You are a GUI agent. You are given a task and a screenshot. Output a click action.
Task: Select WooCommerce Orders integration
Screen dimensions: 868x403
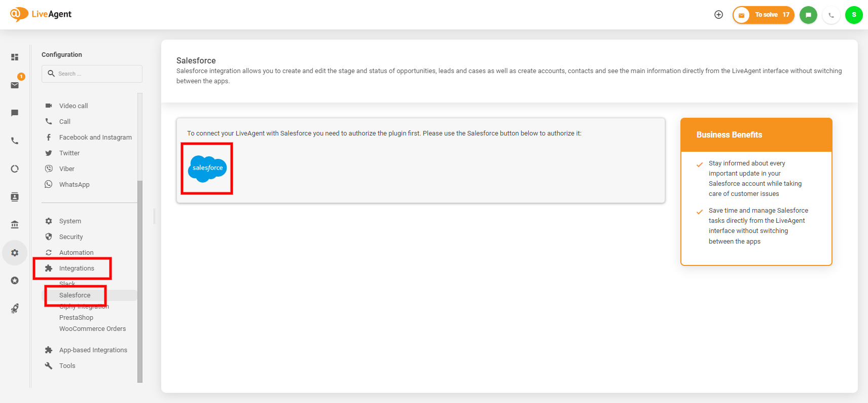click(92, 329)
